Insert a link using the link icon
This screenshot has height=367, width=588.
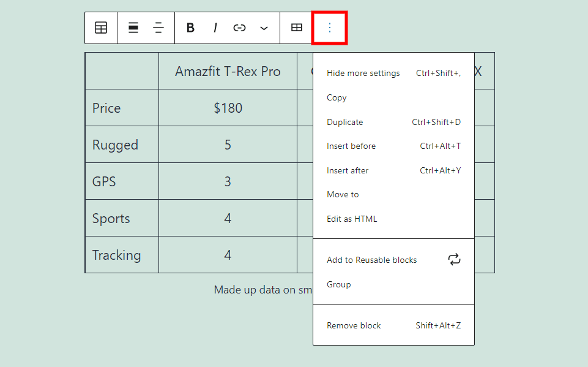[239, 28]
